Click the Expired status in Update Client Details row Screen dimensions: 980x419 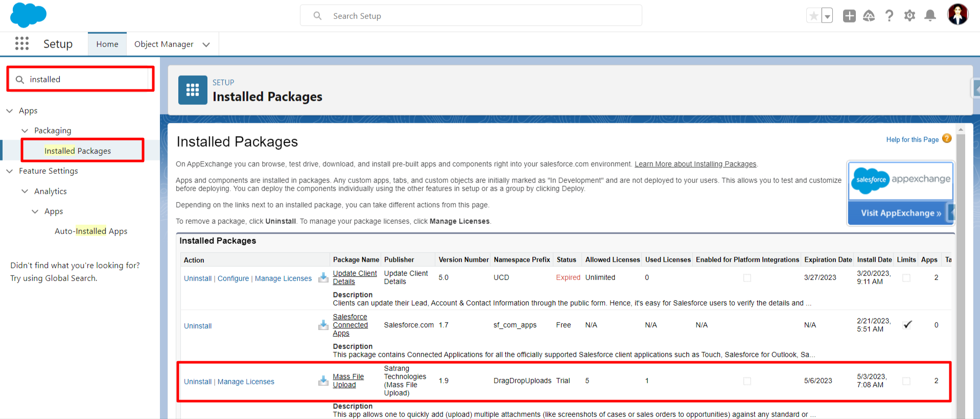pos(568,277)
